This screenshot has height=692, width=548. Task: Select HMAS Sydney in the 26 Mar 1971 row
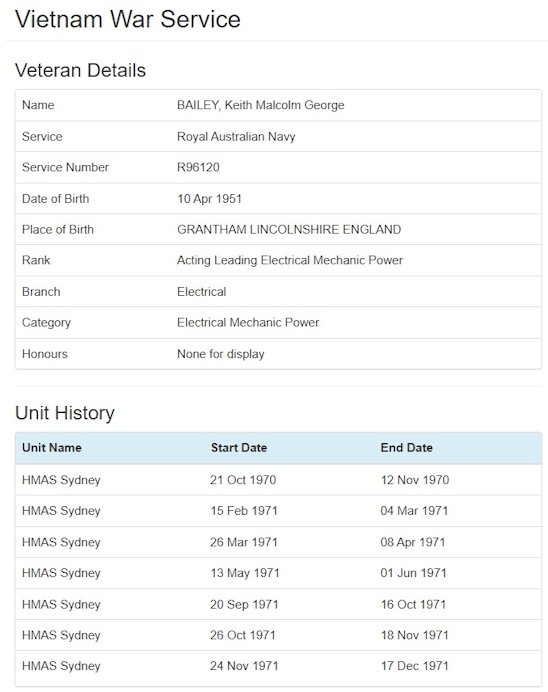point(61,542)
